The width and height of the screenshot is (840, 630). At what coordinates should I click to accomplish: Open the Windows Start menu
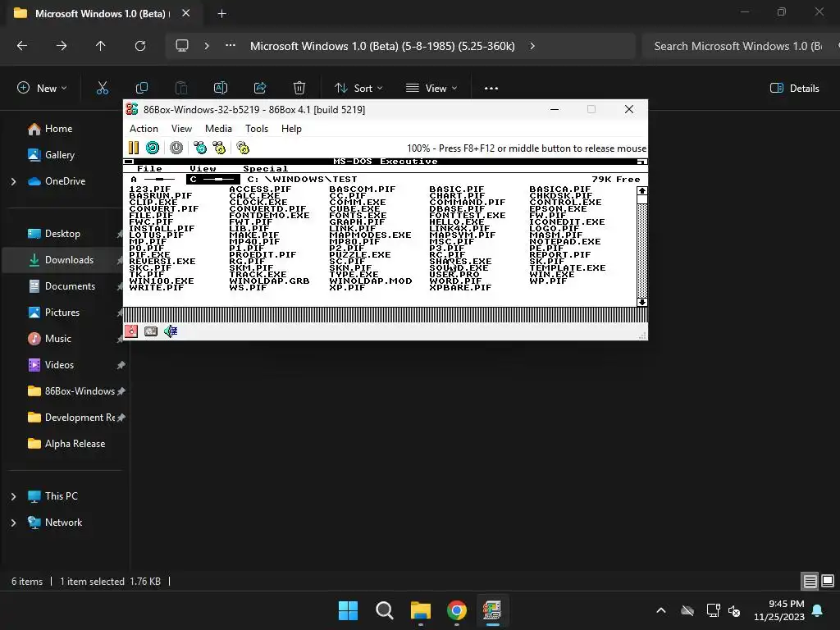point(348,610)
